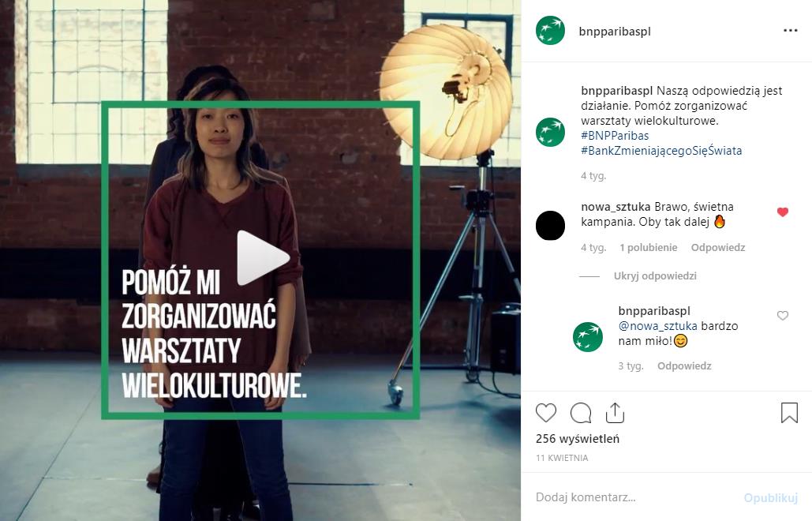Reply to nowa_sztuka's comment

718,248
